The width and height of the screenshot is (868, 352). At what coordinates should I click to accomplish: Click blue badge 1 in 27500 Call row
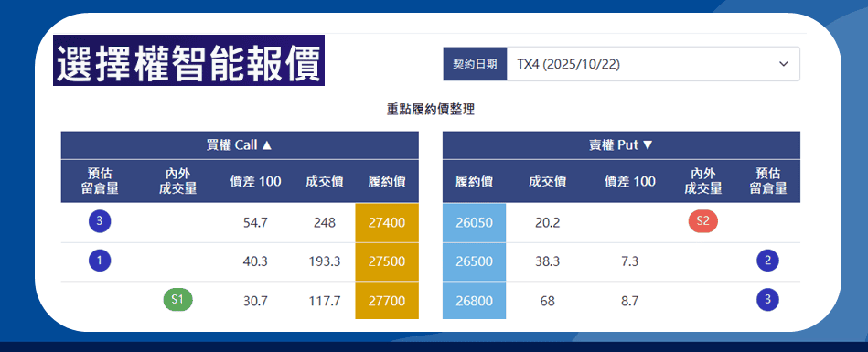coord(100,261)
